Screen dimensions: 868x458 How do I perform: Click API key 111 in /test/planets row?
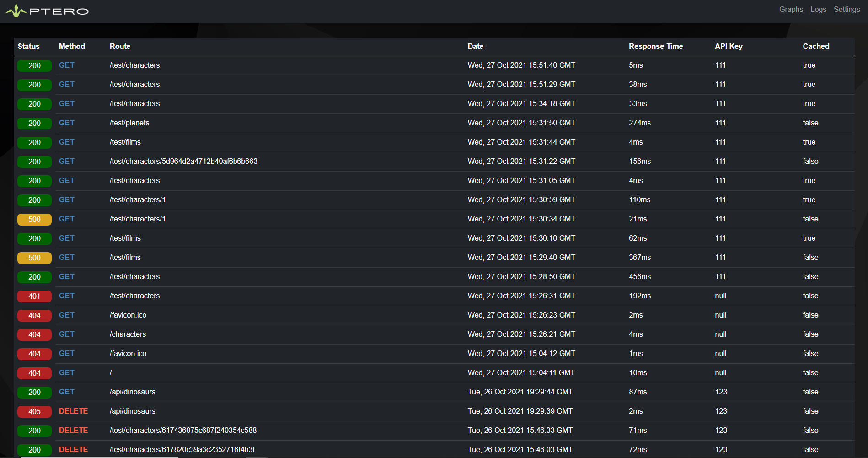tap(720, 123)
